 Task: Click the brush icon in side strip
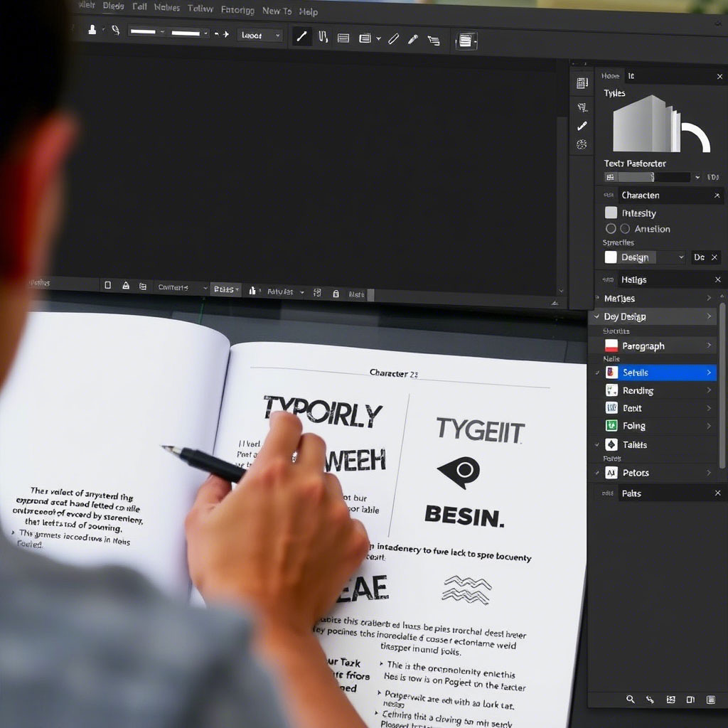(x=582, y=126)
